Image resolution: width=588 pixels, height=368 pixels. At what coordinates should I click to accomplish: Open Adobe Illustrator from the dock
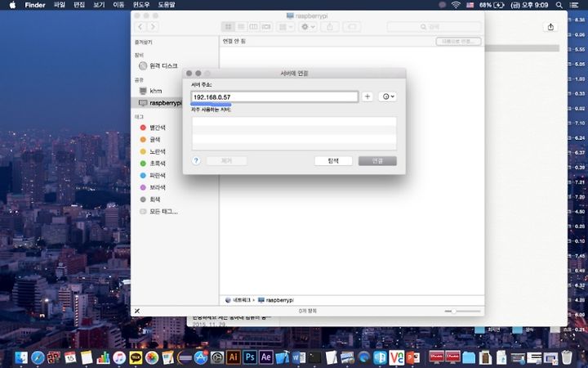click(233, 357)
